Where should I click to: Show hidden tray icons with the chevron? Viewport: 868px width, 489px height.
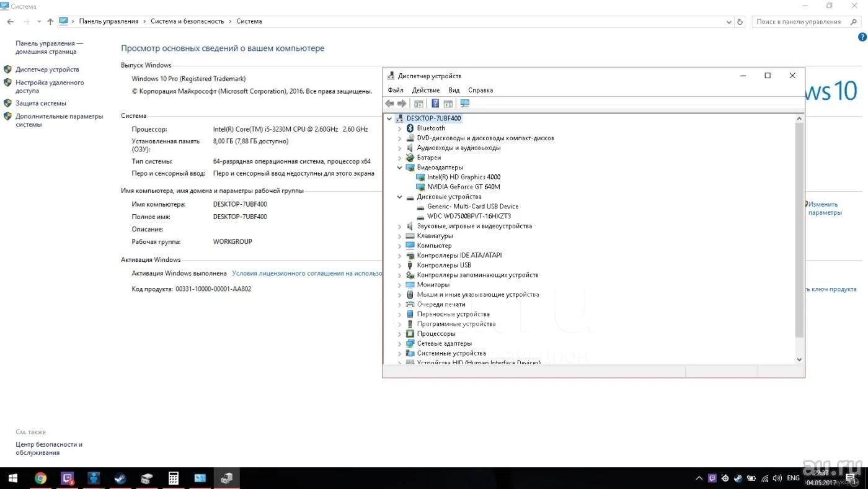tap(699, 478)
